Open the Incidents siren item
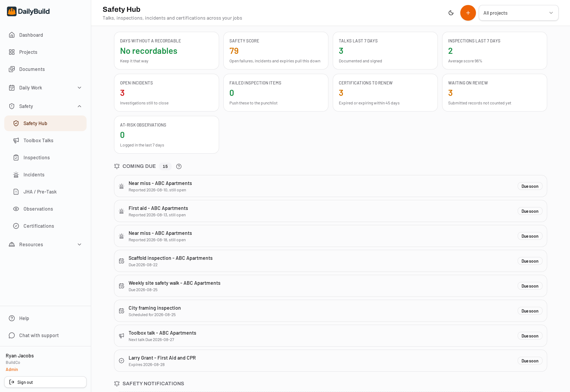 click(45, 175)
